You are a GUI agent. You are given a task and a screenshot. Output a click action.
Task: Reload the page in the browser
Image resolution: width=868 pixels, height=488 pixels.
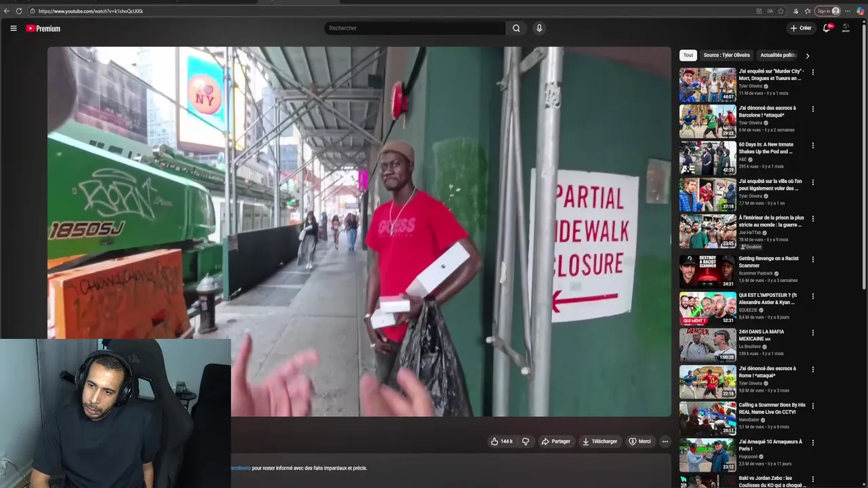tap(19, 11)
